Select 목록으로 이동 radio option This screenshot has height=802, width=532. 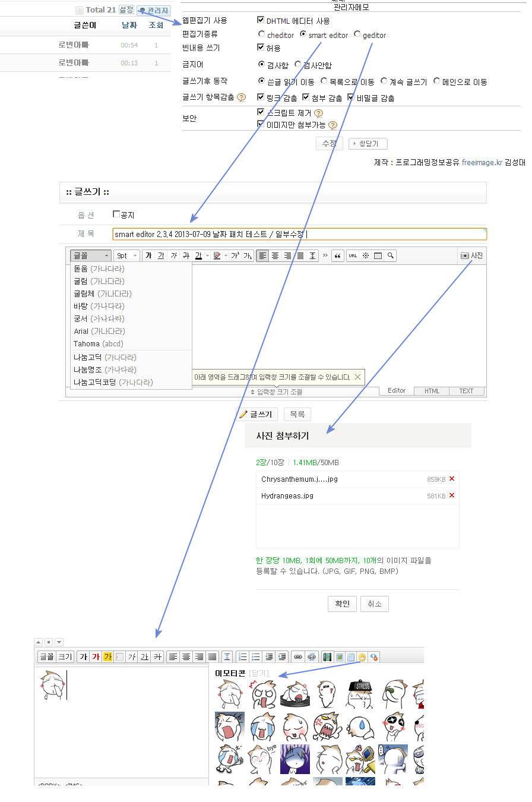point(324,81)
